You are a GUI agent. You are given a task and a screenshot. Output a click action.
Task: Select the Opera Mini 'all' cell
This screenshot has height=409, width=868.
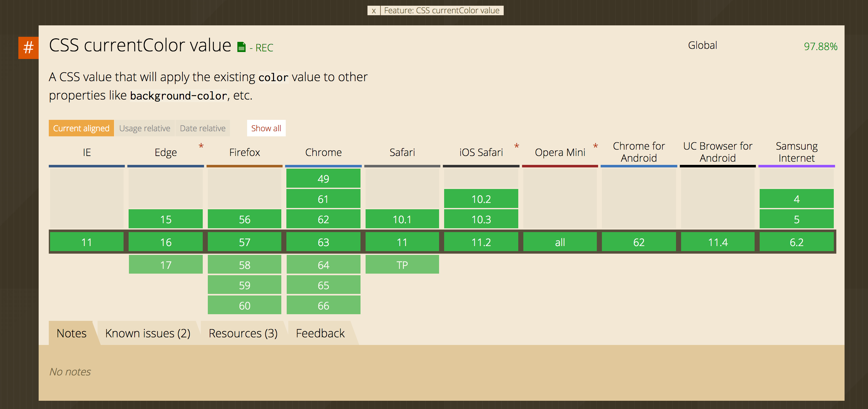click(560, 242)
